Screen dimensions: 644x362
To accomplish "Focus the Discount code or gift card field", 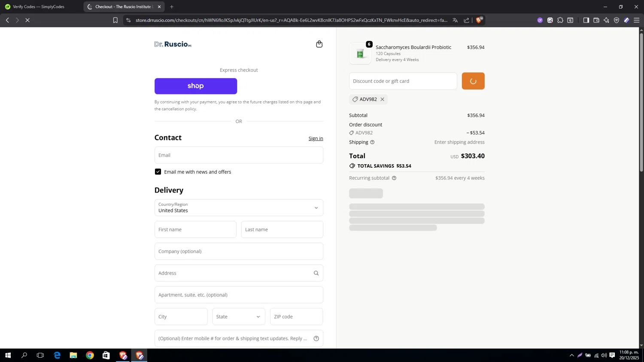I will 403,81.
